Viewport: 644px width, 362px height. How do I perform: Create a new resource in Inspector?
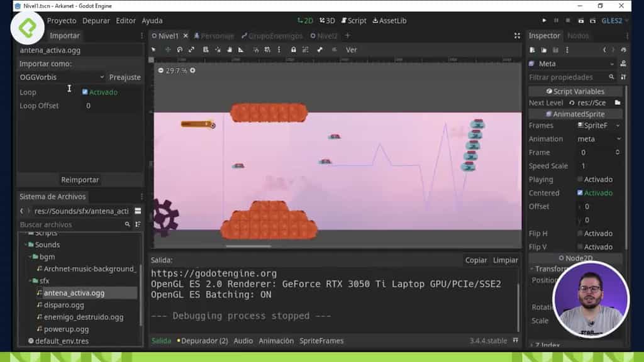pyautogui.click(x=532, y=50)
